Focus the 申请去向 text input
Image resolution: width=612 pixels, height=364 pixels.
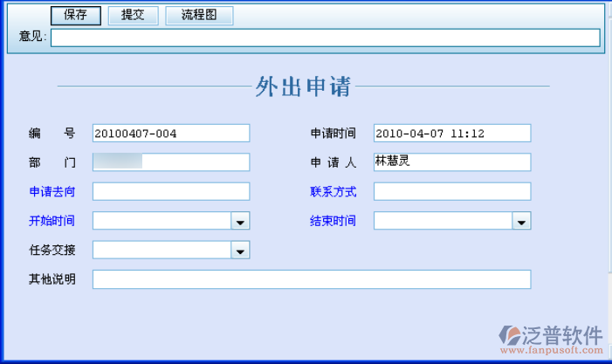pyautogui.click(x=170, y=191)
